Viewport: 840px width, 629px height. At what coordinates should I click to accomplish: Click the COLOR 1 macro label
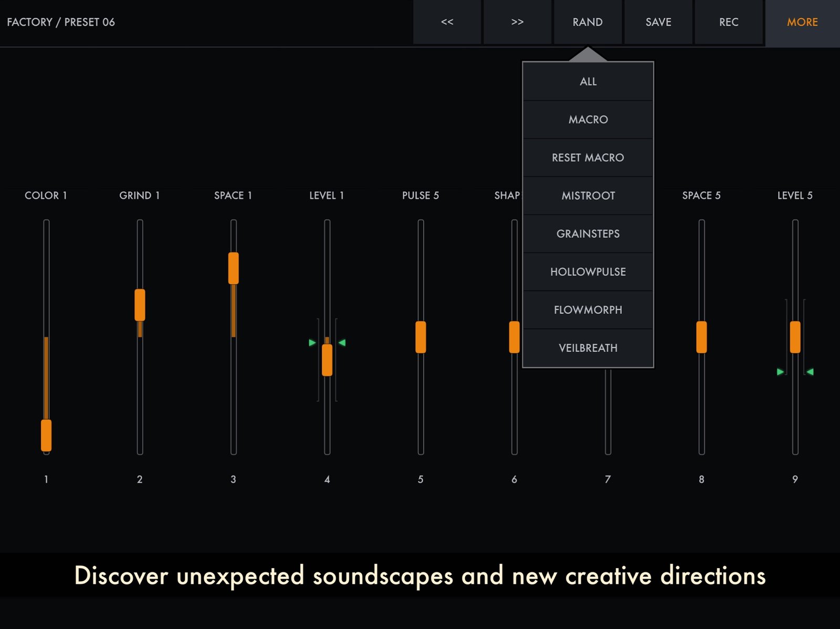click(x=46, y=195)
